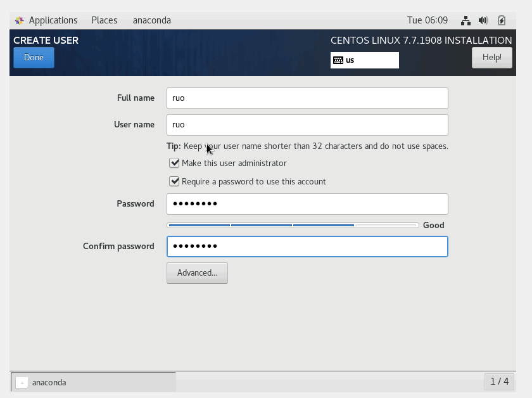Click the Password field

[307, 204]
